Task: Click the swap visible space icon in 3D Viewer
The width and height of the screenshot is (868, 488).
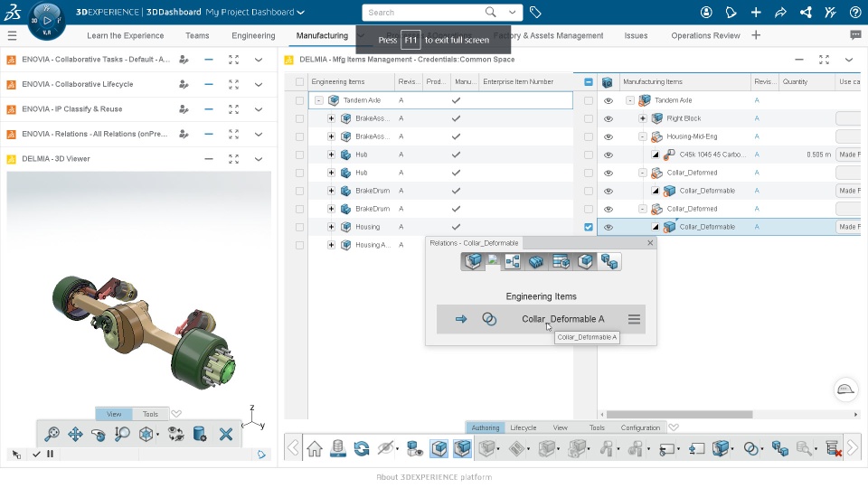Action: (x=176, y=435)
